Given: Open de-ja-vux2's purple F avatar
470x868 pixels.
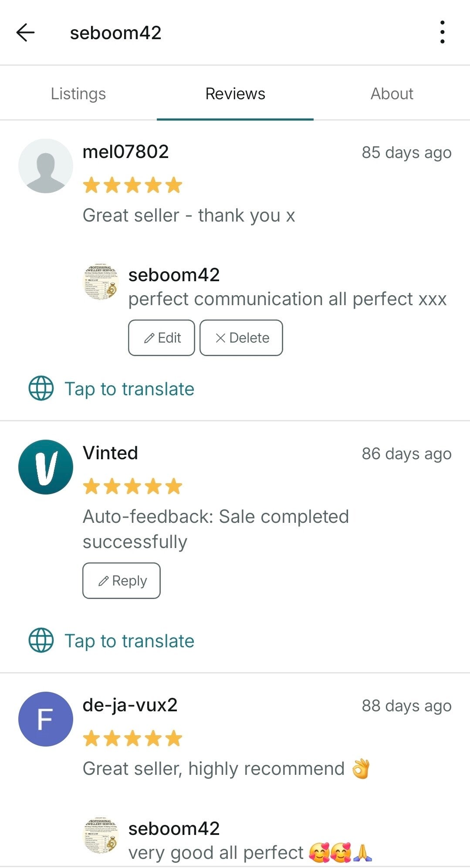Looking at the screenshot, I should [x=45, y=719].
